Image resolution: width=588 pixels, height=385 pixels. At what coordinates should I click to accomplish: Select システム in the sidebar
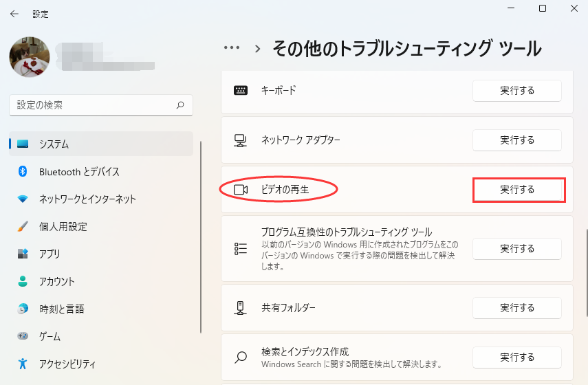[x=101, y=144]
